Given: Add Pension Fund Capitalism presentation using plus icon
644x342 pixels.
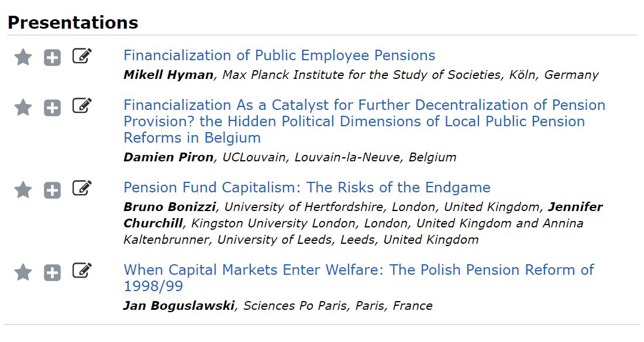Looking at the screenshot, I should point(53,190).
